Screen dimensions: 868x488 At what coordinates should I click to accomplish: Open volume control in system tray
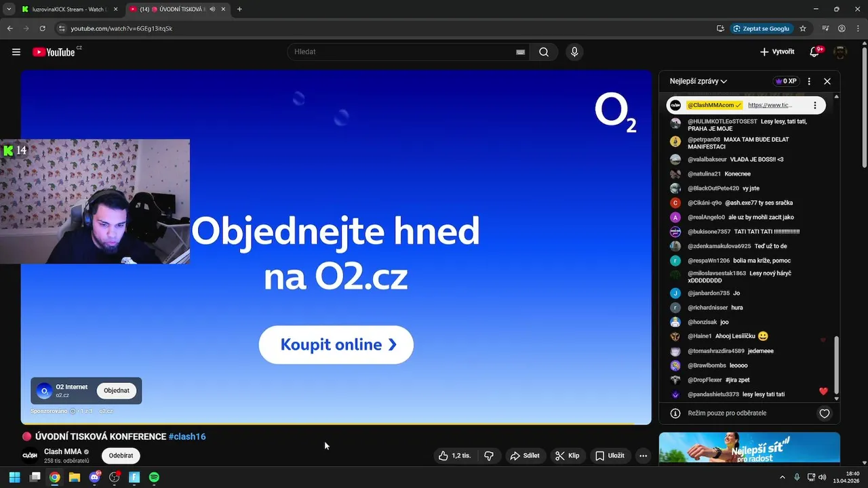823,477
